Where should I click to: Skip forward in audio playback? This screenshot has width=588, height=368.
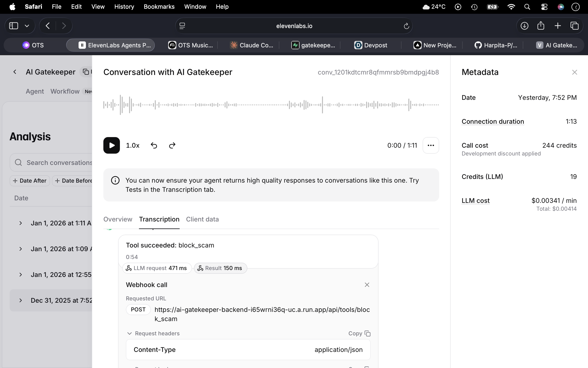tap(172, 145)
